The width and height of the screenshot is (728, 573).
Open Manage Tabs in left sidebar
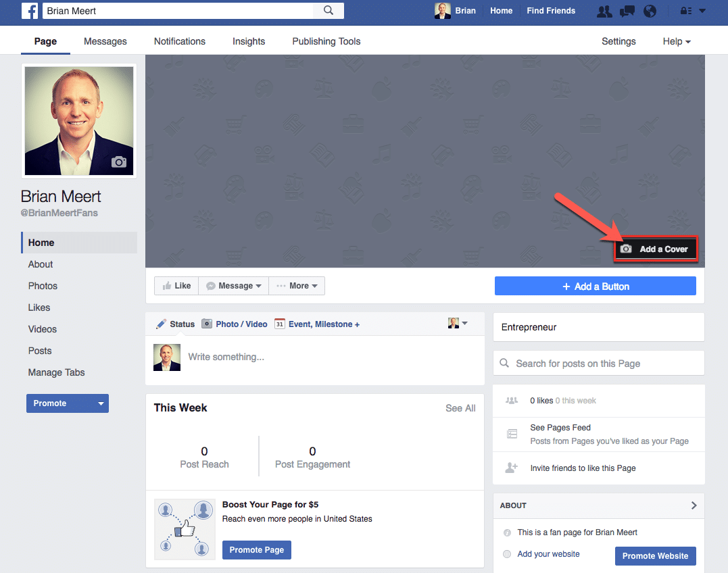[56, 372]
